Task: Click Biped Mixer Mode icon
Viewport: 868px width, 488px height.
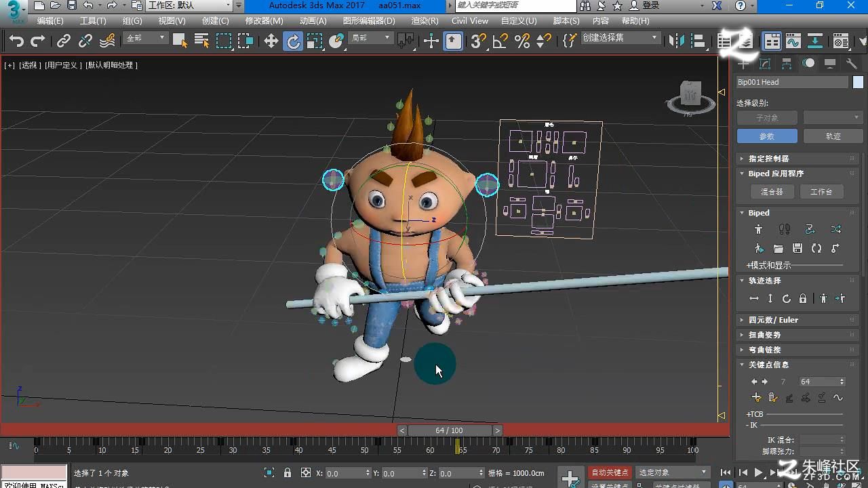Action: pyautogui.click(x=835, y=230)
